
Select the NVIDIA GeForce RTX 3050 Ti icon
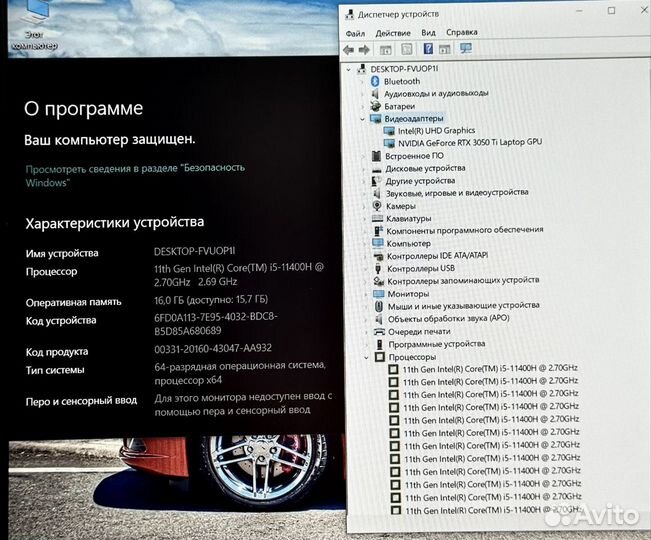click(x=389, y=144)
